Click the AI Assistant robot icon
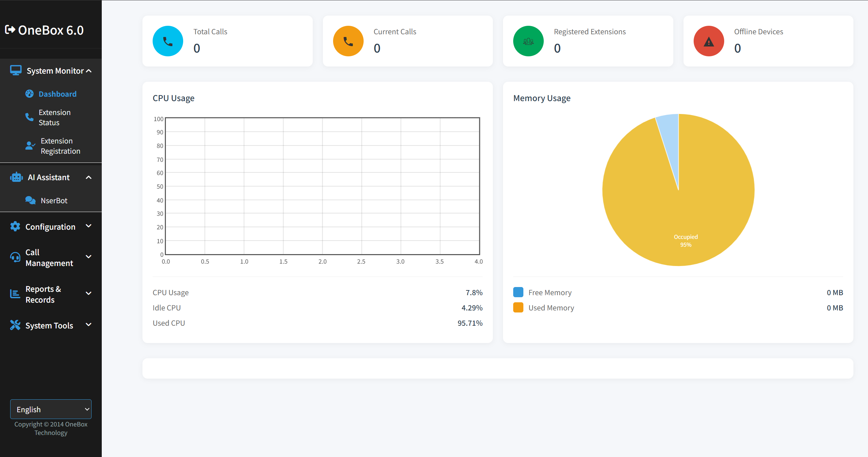868x457 pixels. pos(16,177)
